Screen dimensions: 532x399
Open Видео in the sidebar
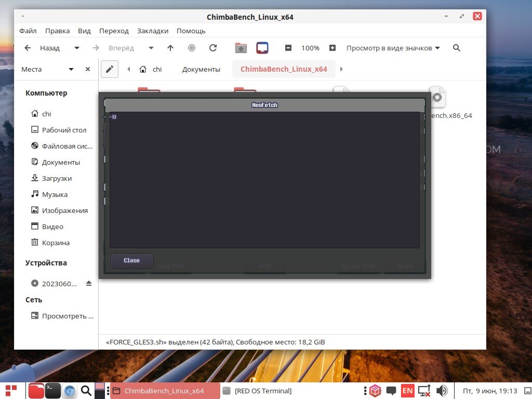coord(47,227)
